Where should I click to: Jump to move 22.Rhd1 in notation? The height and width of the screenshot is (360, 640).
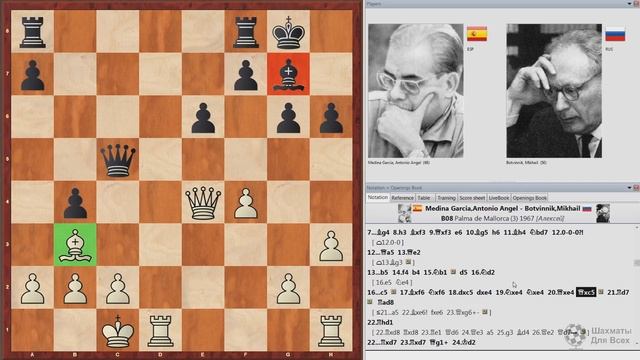click(x=380, y=322)
